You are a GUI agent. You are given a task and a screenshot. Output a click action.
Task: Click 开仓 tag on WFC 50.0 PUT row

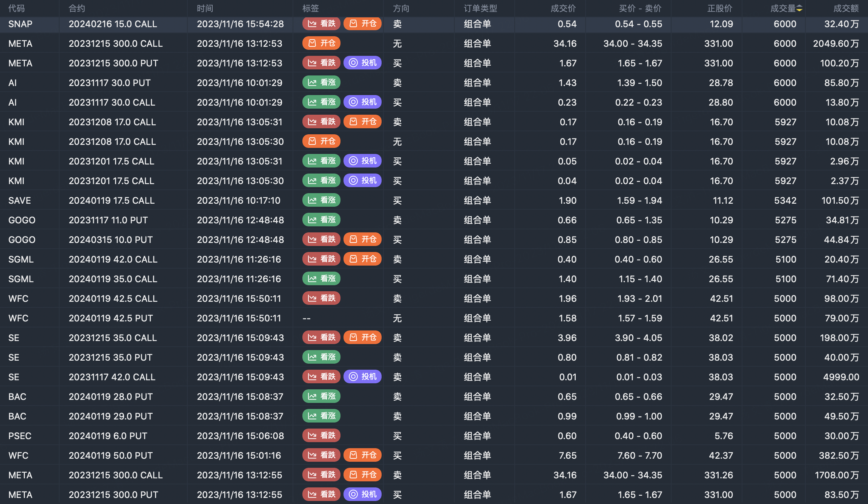[362, 455]
